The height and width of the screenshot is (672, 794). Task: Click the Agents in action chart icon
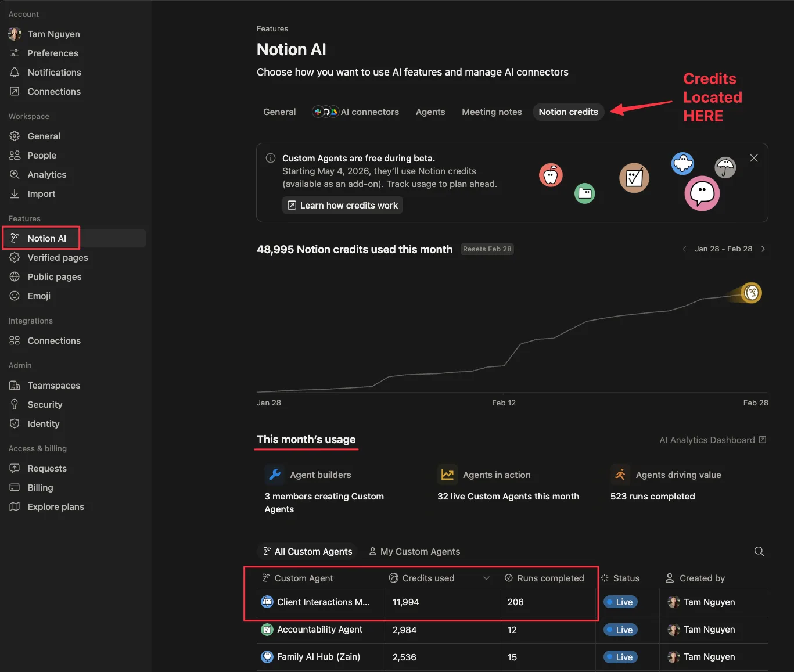pyautogui.click(x=447, y=475)
